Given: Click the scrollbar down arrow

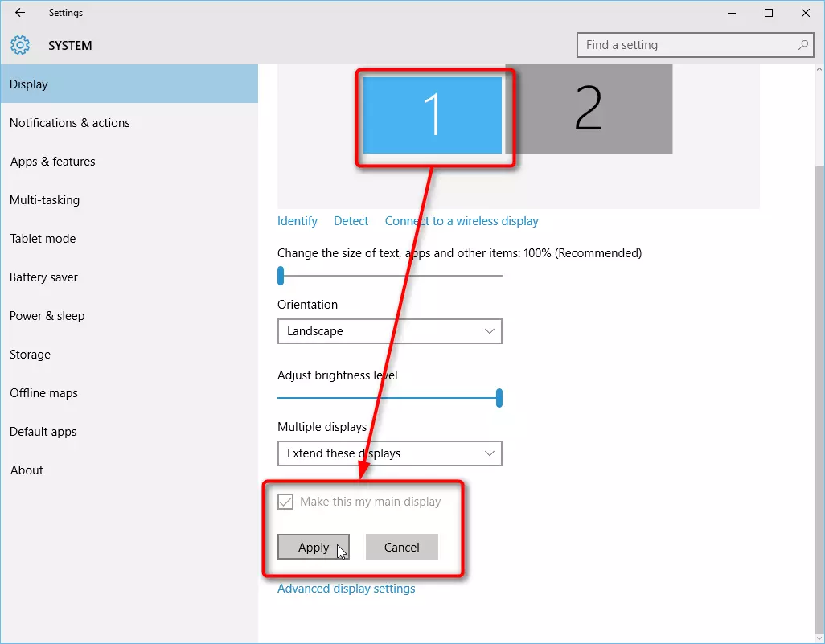Looking at the screenshot, I should [x=819, y=638].
